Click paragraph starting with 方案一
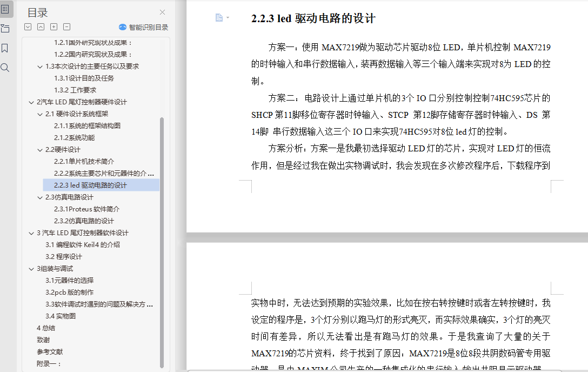 point(401,64)
